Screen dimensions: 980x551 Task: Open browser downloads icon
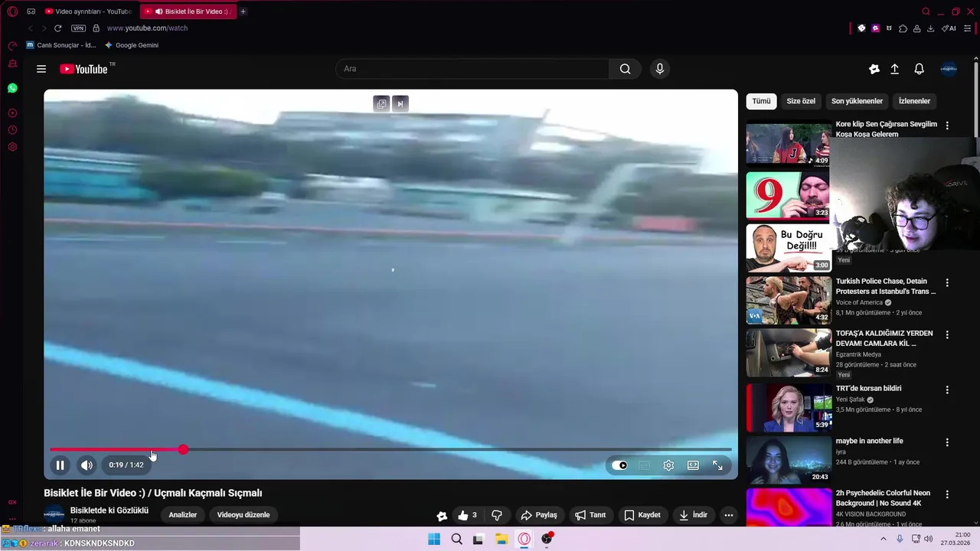click(930, 28)
